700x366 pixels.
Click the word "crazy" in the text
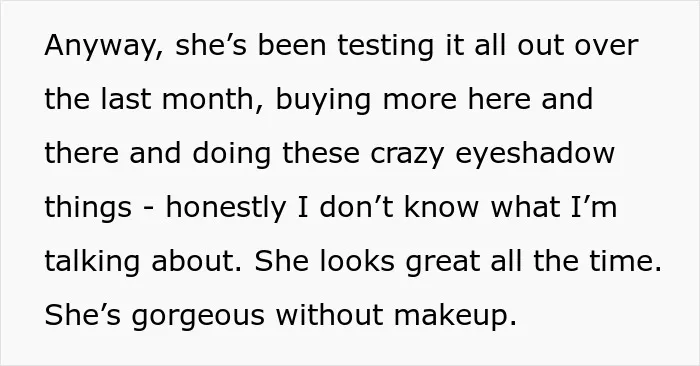point(407,154)
